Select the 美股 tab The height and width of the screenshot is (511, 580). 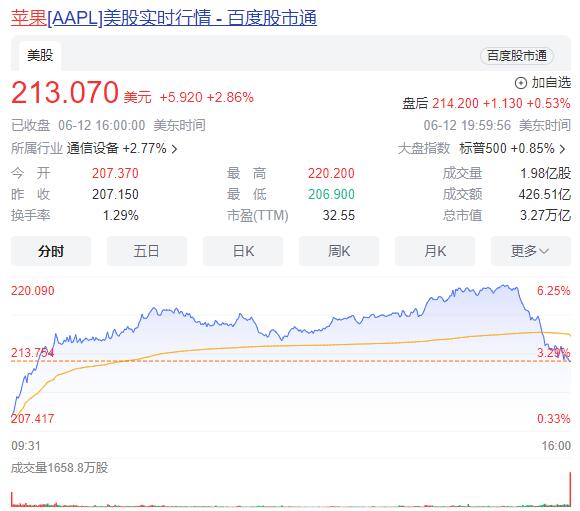click(40, 56)
